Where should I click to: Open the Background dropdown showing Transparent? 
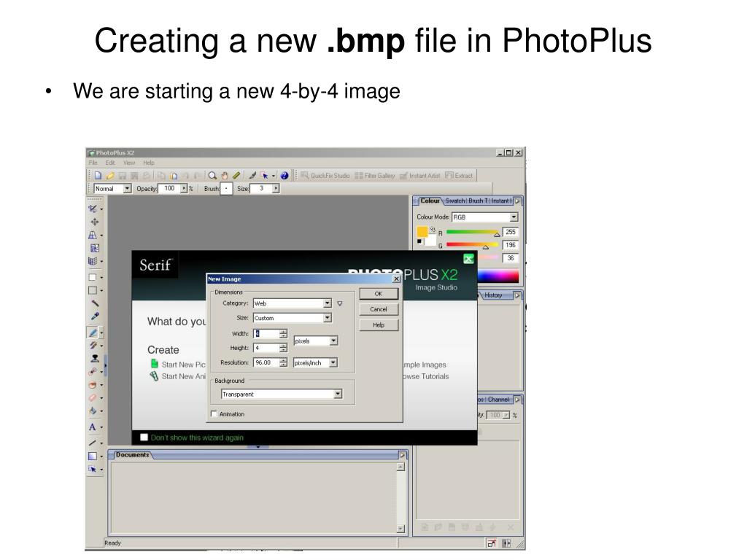click(x=282, y=394)
